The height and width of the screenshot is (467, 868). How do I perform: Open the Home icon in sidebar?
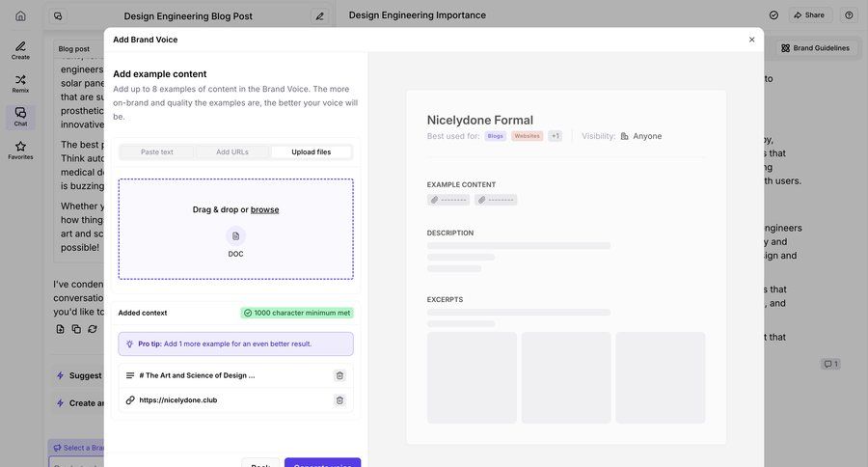point(20,16)
